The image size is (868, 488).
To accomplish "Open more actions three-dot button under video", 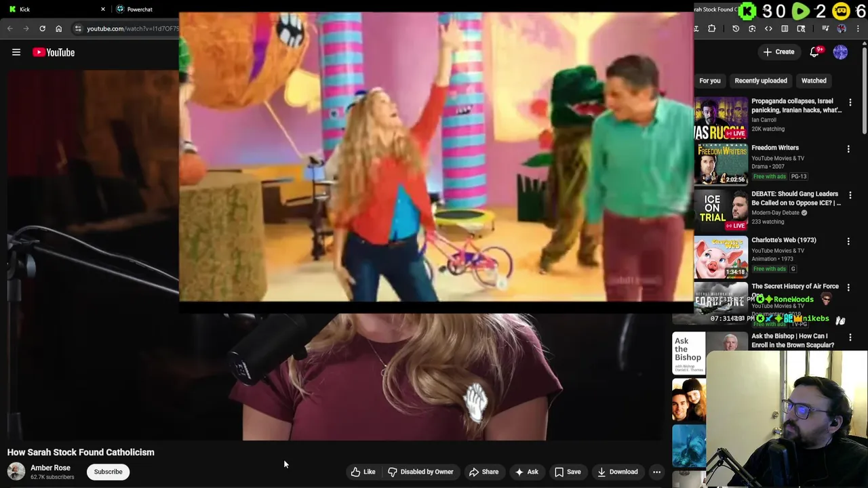I will (x=656, y=472).
